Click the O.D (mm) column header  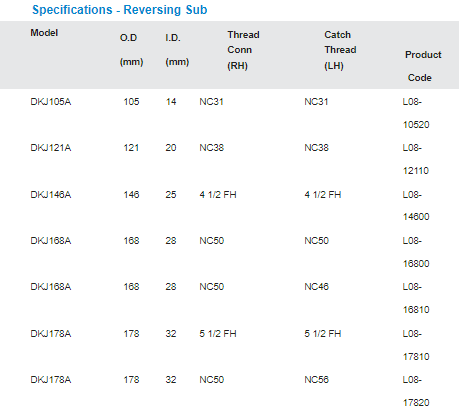[x=131, y=50]
